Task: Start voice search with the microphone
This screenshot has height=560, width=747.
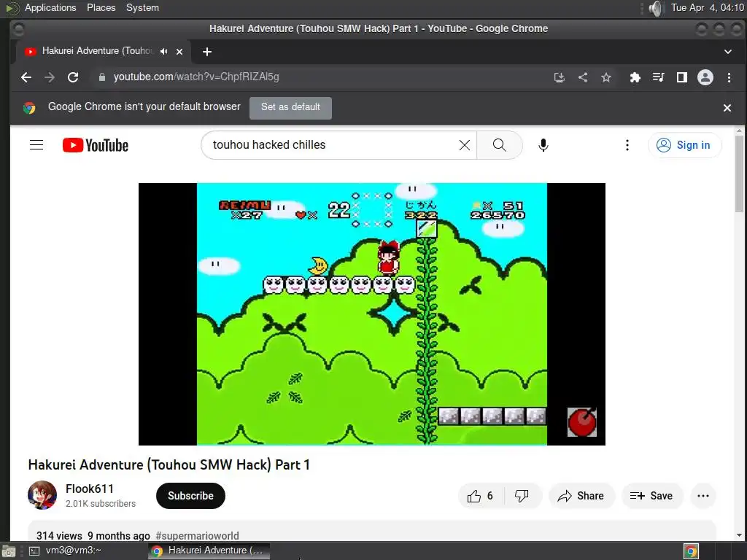Action: click(543, 145)
